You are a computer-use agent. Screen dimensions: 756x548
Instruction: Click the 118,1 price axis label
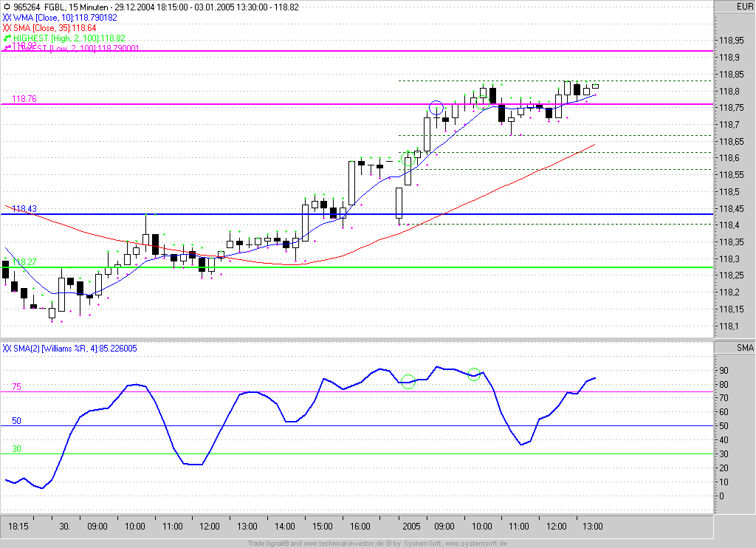(x=729, y=326)
